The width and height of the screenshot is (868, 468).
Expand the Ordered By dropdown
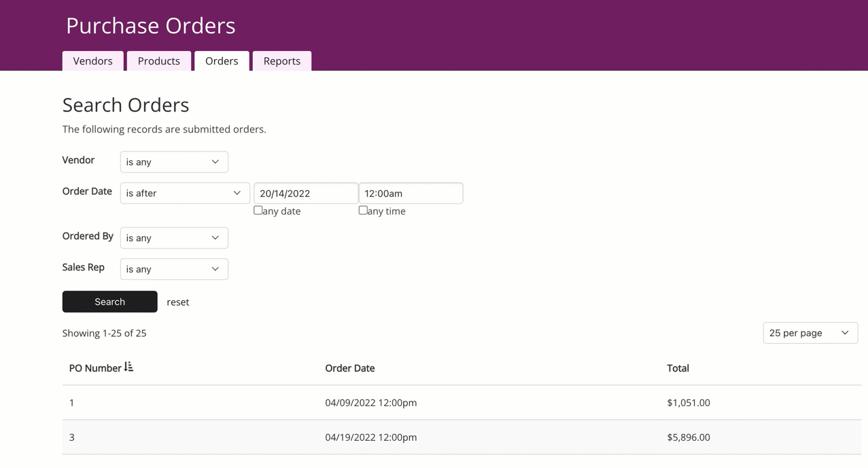click(x=174, y=238)
